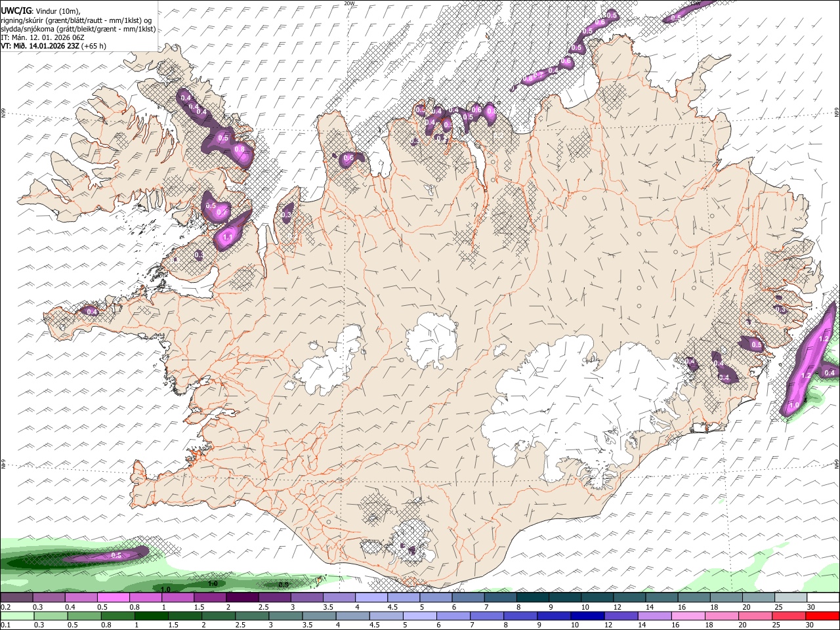Pick the palest green 0.1 swatch, lower scale
Image resolution: width=840 pixels, height=630 pixels.
click(16, 616)
